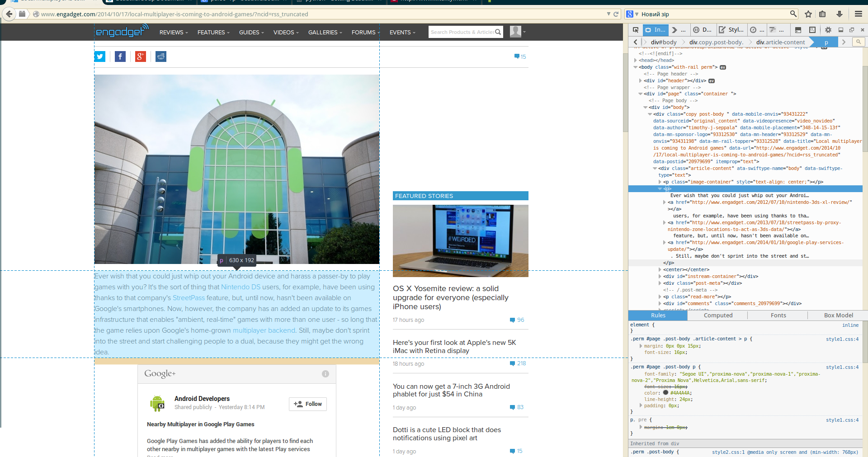Open the OS X Yosemite review story
The height and width of the screenshot is (457, 868).
451,297
